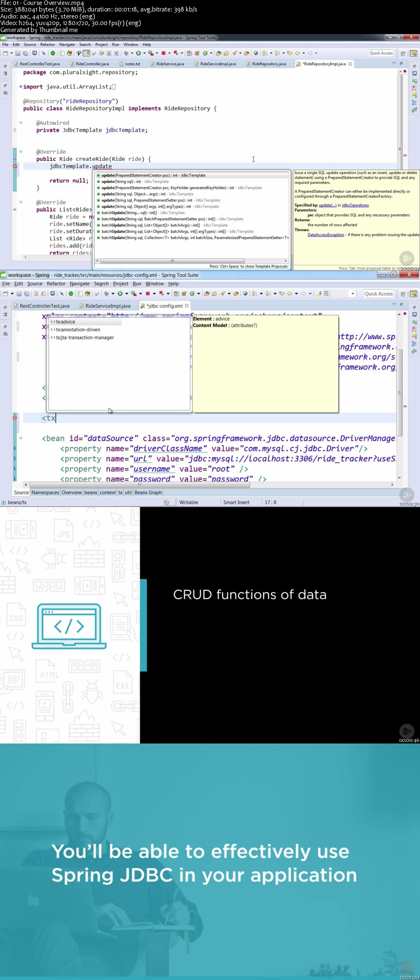Follow the update(...) link in Javadoc popup
The height and width of the screenshot is (980, 420).
(327, 205)
